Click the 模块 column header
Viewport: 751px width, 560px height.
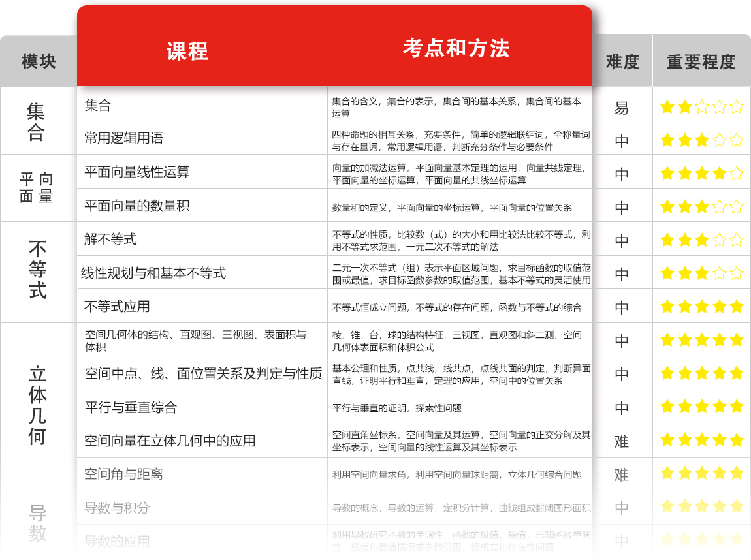[39, 61]
